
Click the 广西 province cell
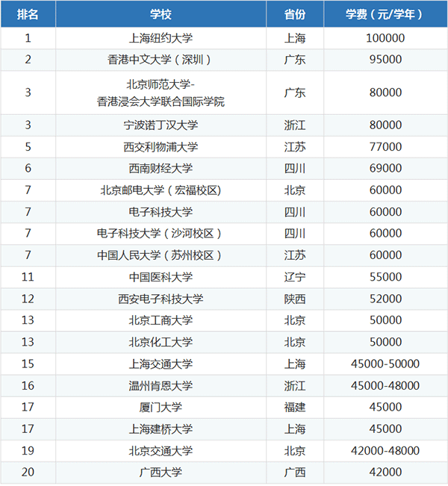(x=295, y=472)
